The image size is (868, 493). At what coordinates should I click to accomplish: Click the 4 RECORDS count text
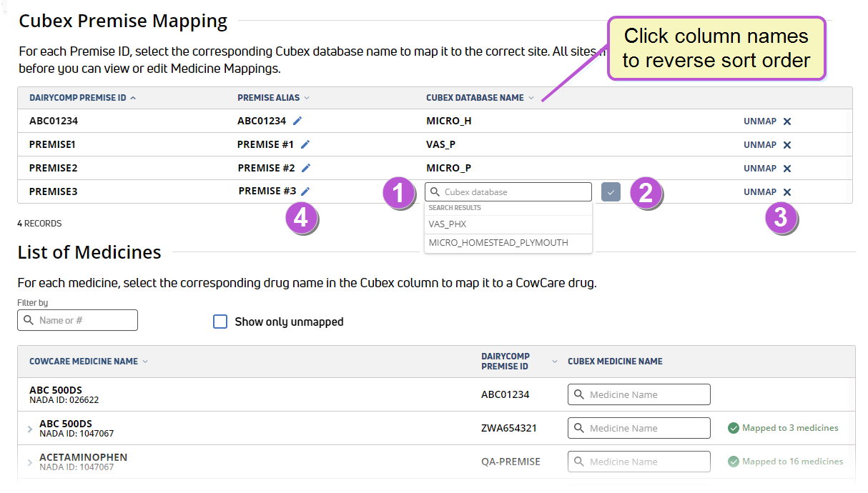tap(39, 224)
